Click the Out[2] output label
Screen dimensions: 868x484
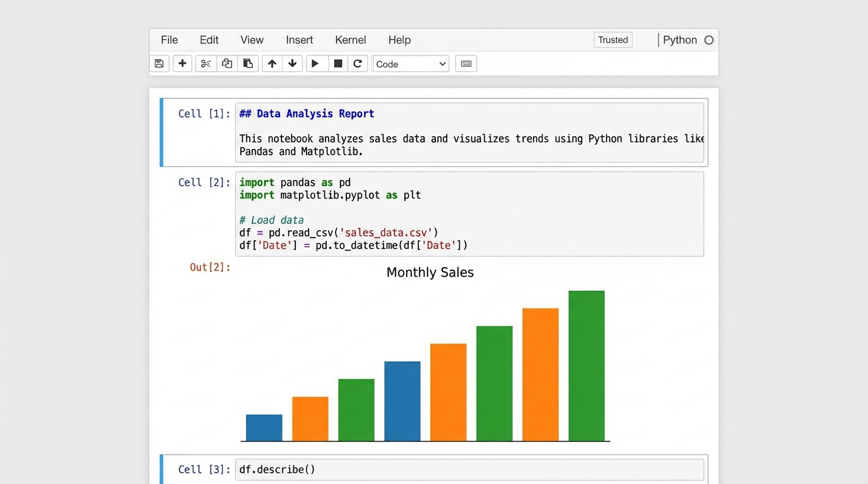pos(210,267)
